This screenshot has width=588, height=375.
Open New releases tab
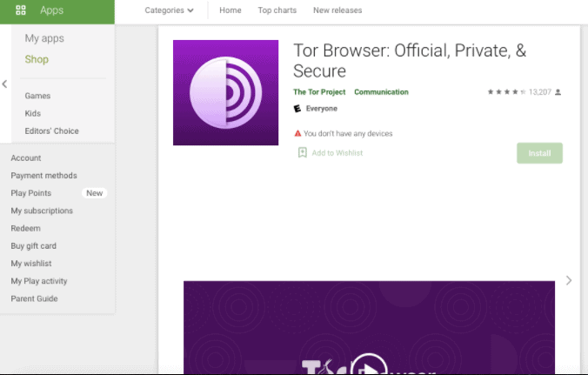(337, 10)
